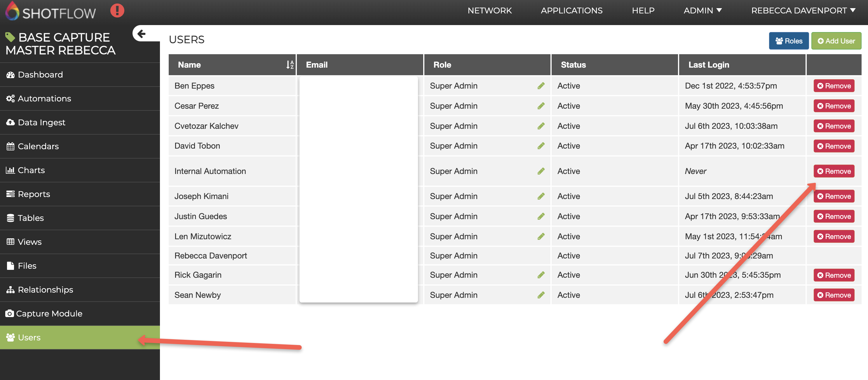
Task: Open APPLICATIONS in top navigation
Action: (x=571, y=11)
